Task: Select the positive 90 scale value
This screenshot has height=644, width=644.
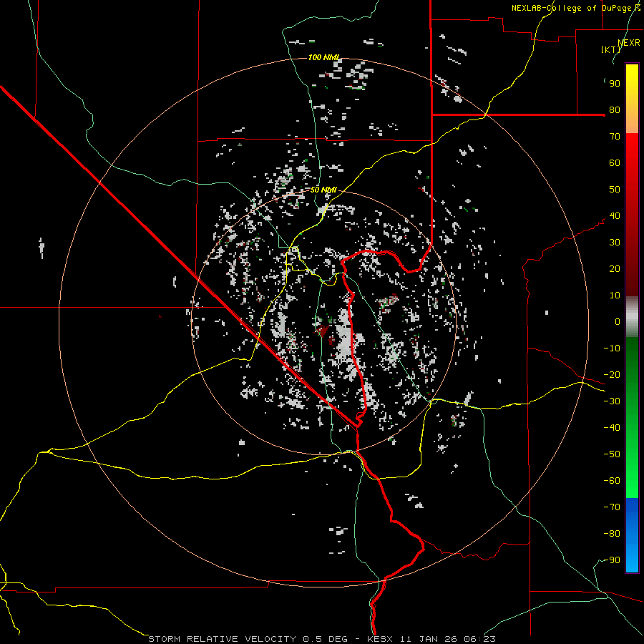Action: [615, 84]
